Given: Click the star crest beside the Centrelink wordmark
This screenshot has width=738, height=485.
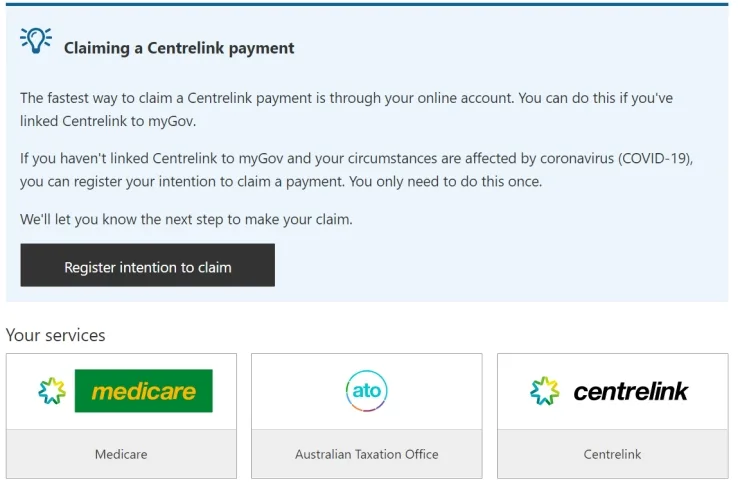Looking at the screenshot, I should tap(545, 391).
